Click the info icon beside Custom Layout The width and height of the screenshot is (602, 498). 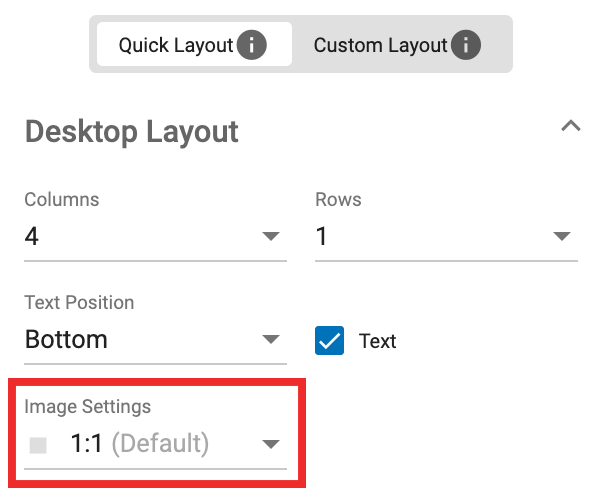(x=466, y=45)
